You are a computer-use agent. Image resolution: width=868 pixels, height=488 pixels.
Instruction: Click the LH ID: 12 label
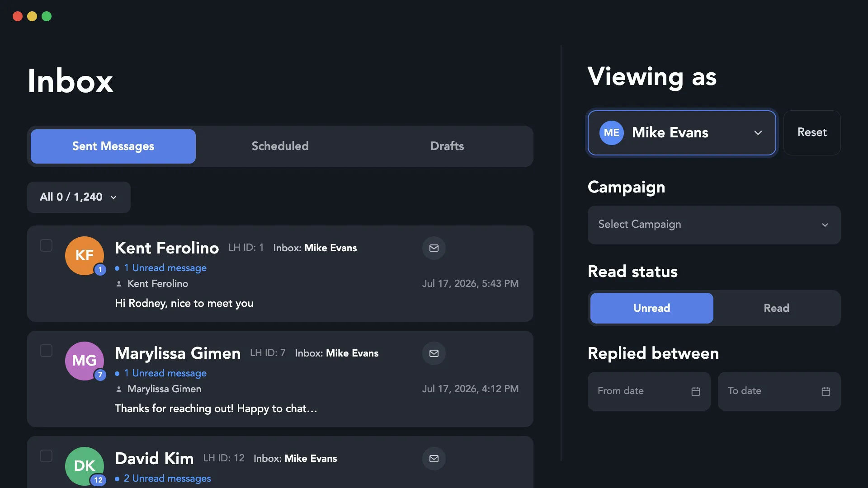224,458
